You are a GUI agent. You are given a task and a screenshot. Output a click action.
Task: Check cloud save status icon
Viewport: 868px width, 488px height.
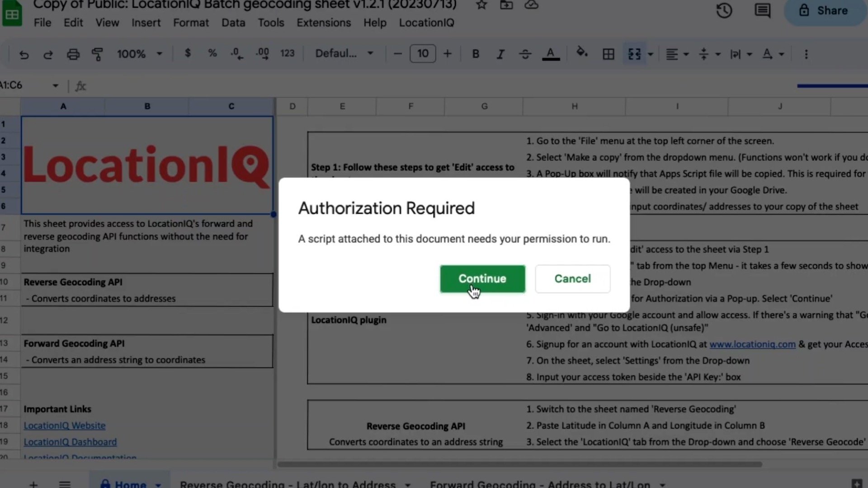(x=531, y=5)
